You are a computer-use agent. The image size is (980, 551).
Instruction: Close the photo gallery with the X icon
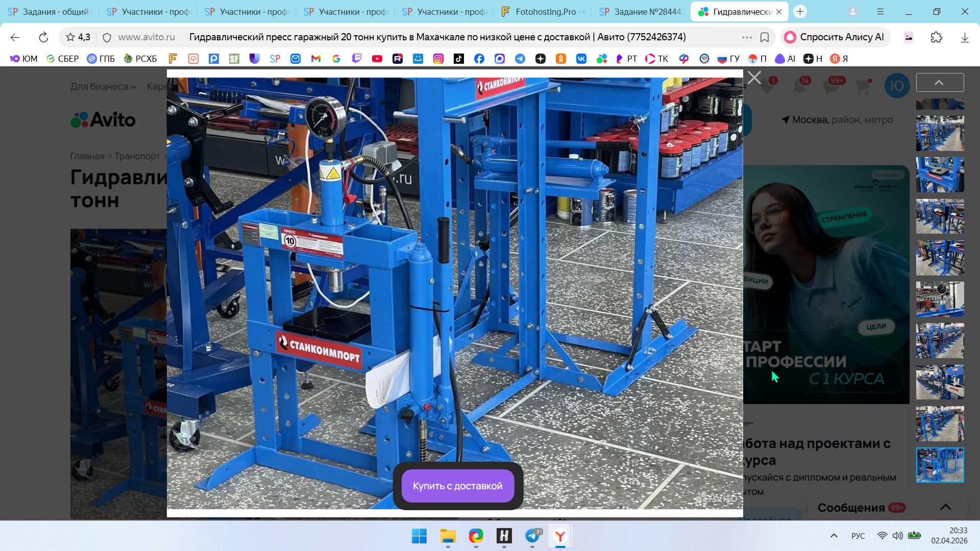(x=754, y=78)
